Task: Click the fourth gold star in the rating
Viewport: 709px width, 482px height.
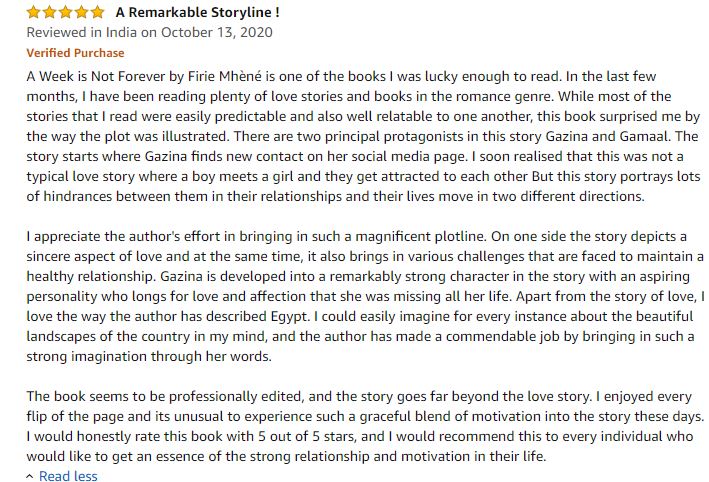Action: click(81, 12)
